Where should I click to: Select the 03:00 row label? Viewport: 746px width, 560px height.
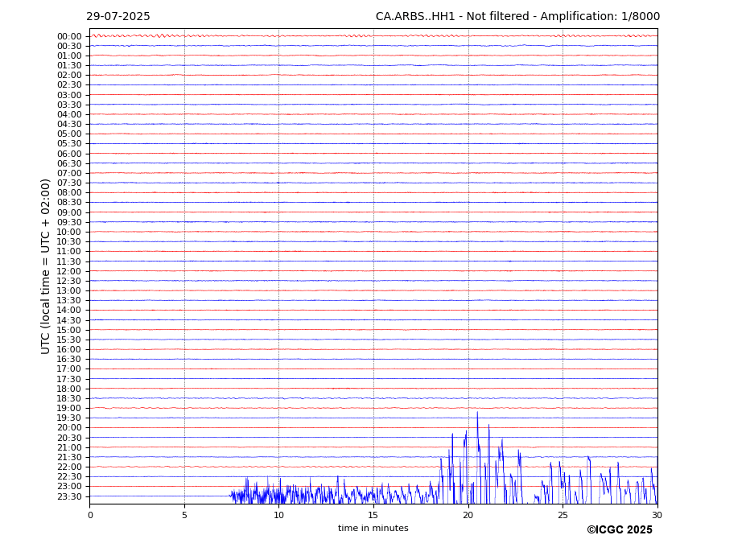[69, 95]
